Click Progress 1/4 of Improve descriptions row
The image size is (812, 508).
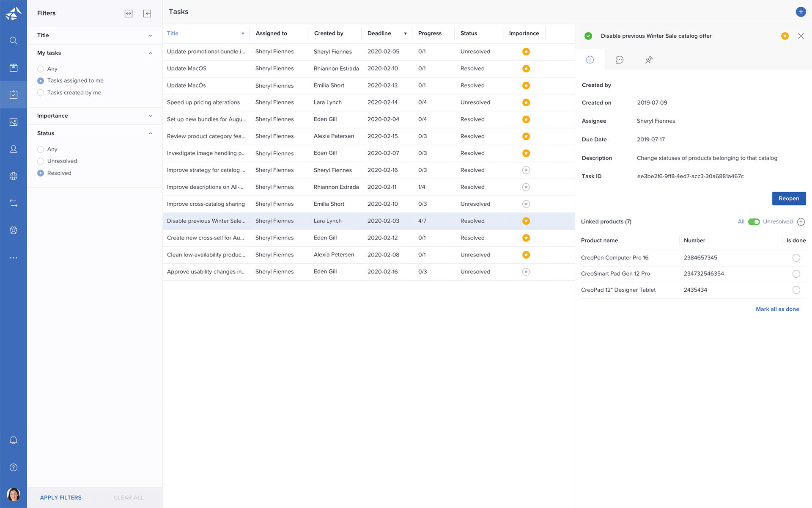pos(422,187)
